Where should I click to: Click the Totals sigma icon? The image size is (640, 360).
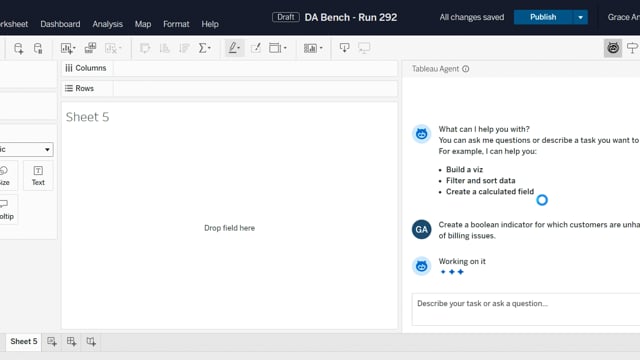202,48
